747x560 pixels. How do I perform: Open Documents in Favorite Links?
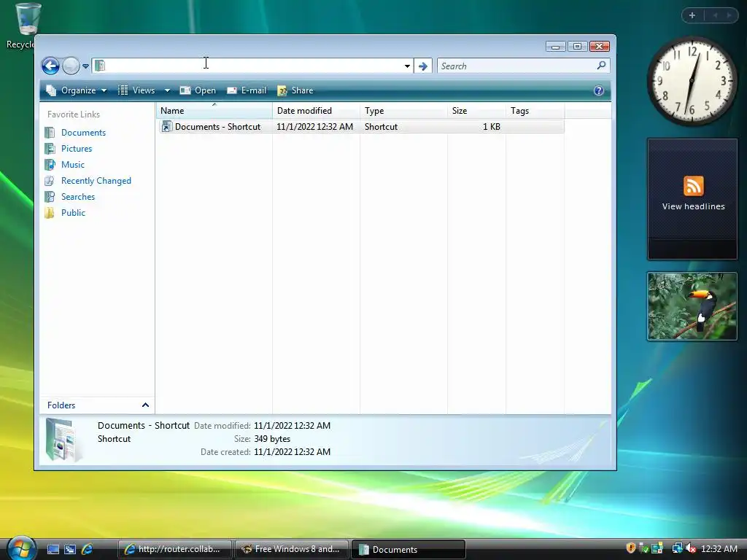[x=83, y=133]
